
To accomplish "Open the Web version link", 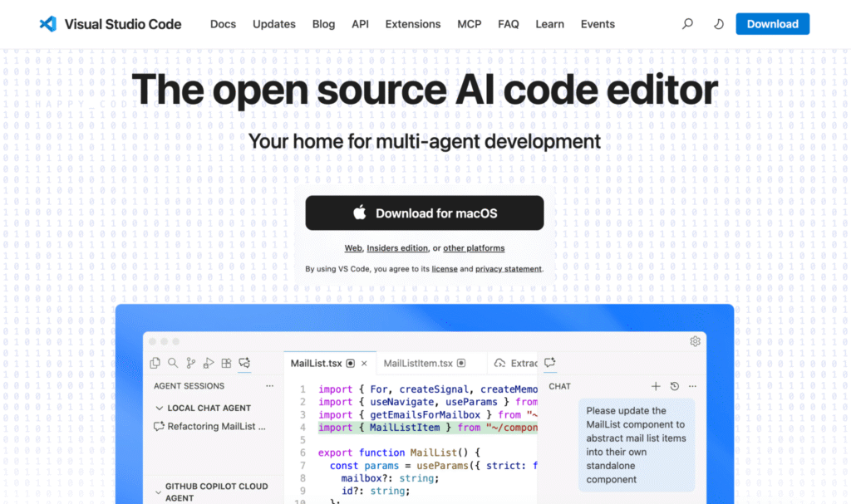I will pyautogui.click(x=352, y=248).
